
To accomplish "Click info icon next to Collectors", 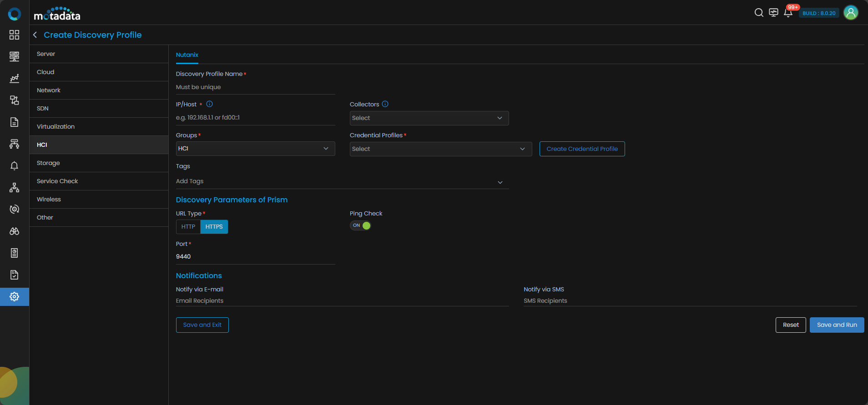I will (385, 104).
